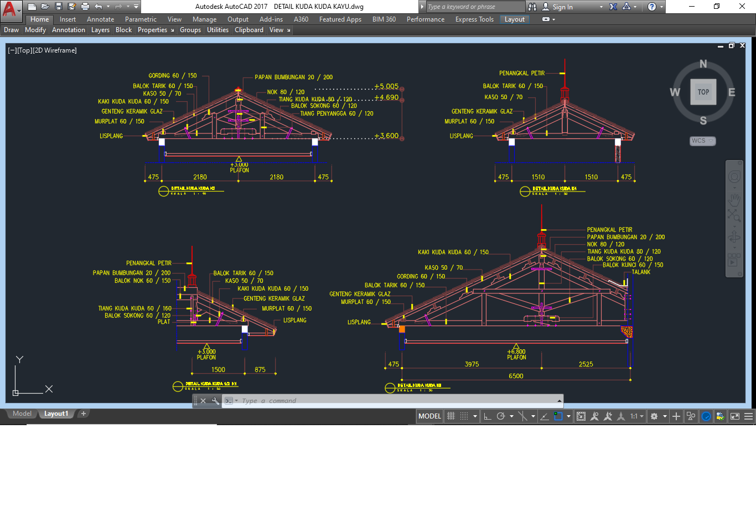Screen dimensions: 756x532
Task: Click the Draw panel button
Action: [x=11, y=30]
